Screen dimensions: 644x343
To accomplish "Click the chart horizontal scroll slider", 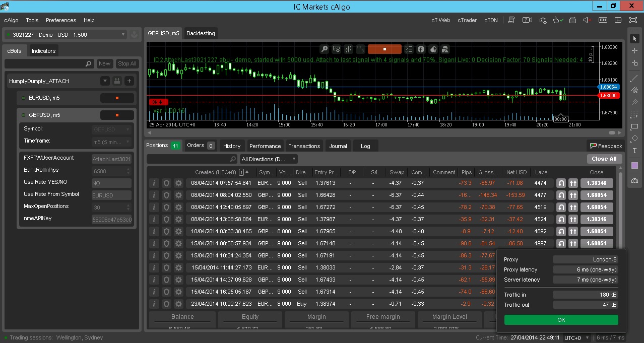I will [x=612, y=133].
